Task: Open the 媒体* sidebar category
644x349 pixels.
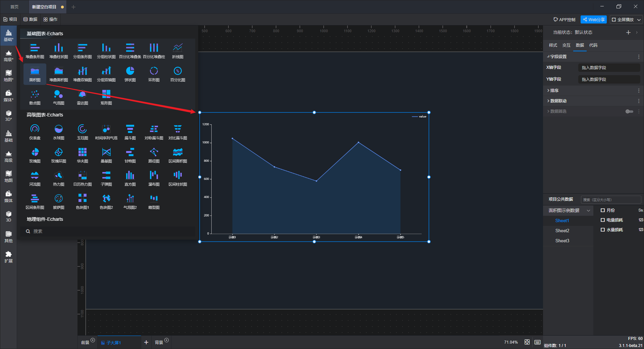Action: pos(9,96)
